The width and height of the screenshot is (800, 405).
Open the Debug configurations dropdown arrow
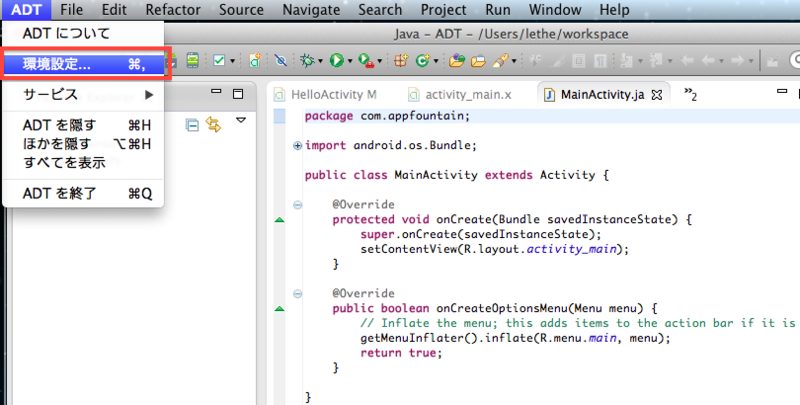[320, 61]
